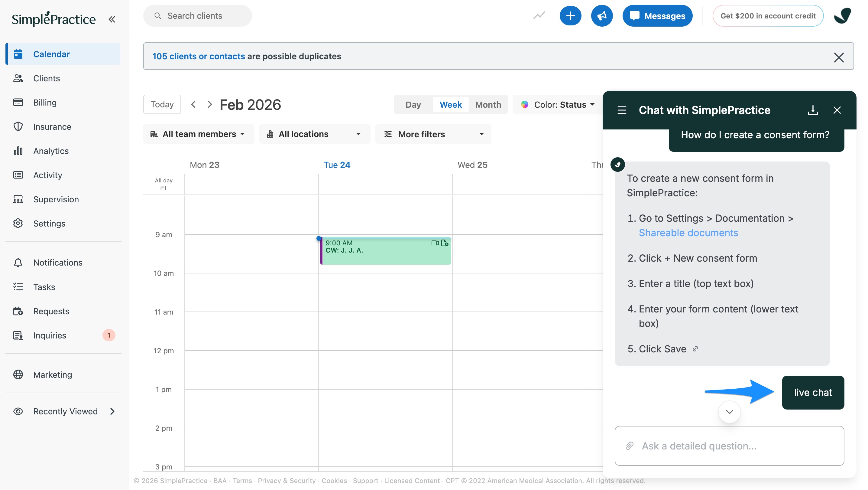The width and height of the screenshot is (868, 490).
Task: Click the attachment paperclip icon in chat
Action: [x=630, y=446]
